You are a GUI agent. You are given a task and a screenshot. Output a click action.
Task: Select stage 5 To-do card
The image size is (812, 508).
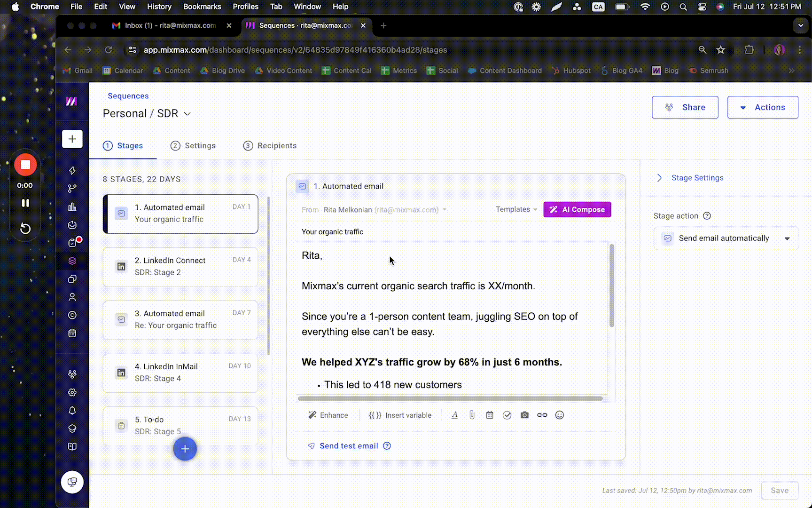180,426
